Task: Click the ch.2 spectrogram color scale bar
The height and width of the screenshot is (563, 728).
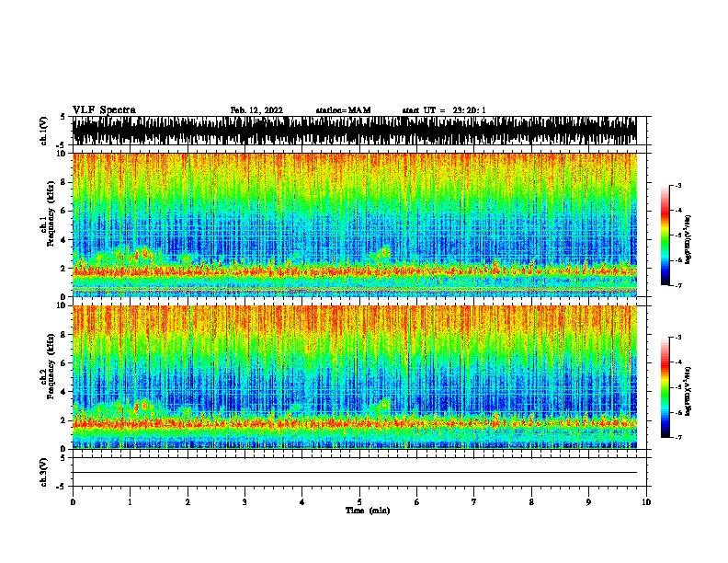Action: click(665, 387)
